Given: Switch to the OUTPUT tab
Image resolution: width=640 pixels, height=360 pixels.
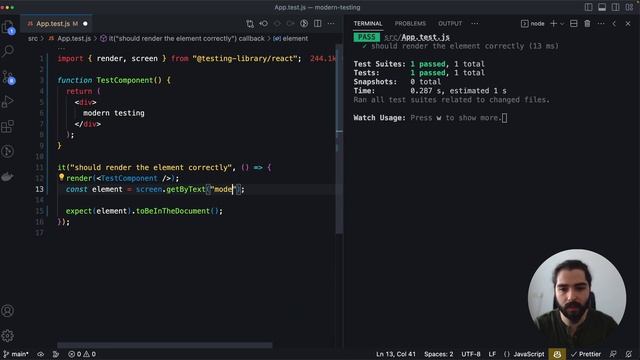Looking at the screenshot, I should coord(450,24).
